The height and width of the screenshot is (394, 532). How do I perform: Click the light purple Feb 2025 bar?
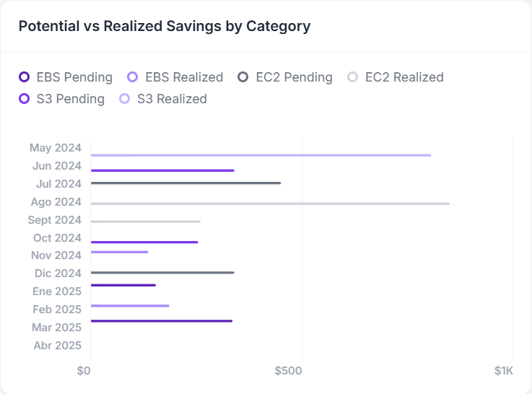[130, 306]
